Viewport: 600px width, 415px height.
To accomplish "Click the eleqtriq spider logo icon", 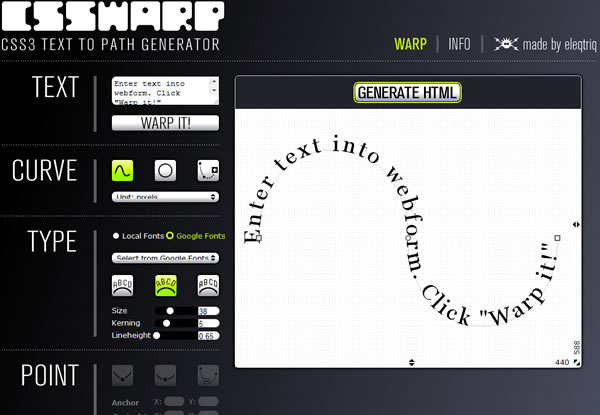I will click(506, 44).
